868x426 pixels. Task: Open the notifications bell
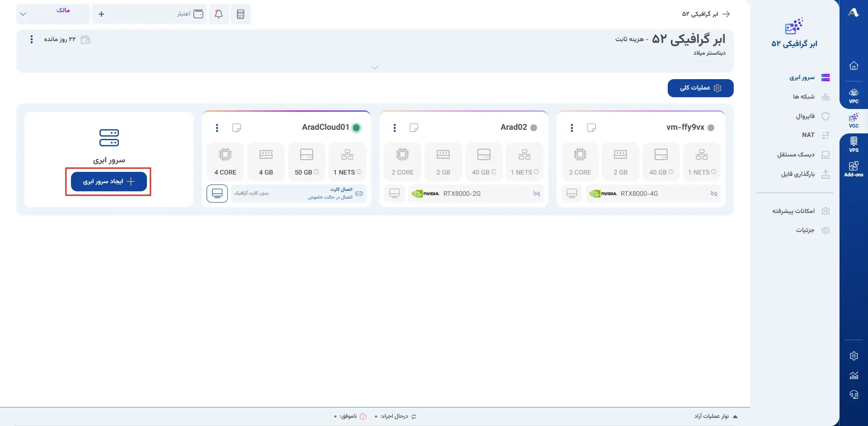(x=219, y=14)
